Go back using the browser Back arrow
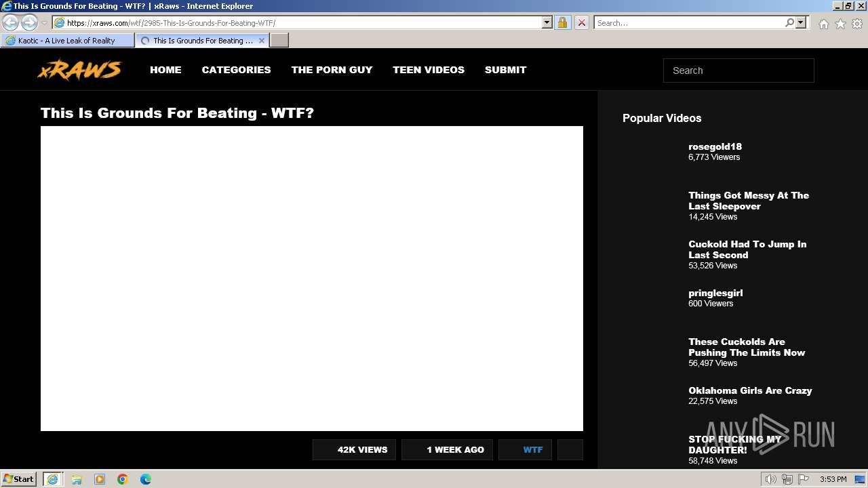 point(11,23)
